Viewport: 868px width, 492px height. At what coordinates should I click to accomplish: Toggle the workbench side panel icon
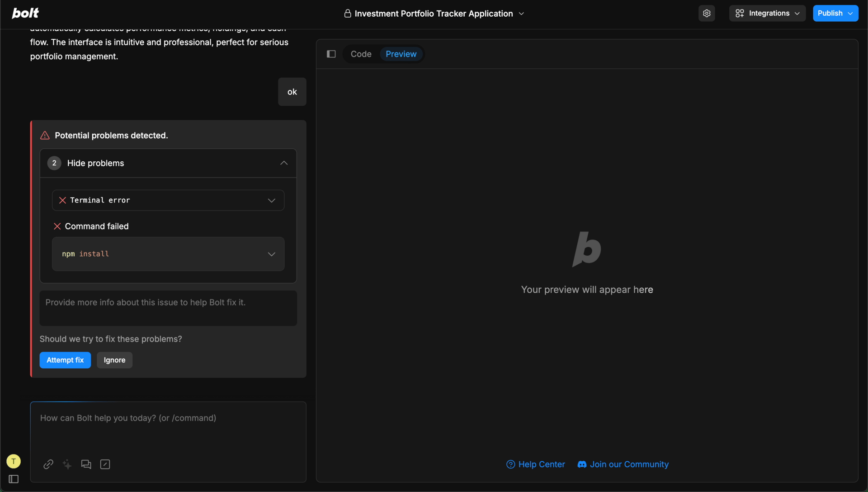pos(331,54)
